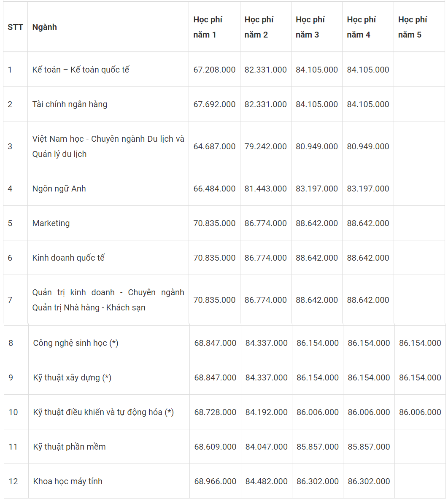448x504 pixels.
Task: Click the "Marketing" major cell
Action: click(x=51, y=223)
